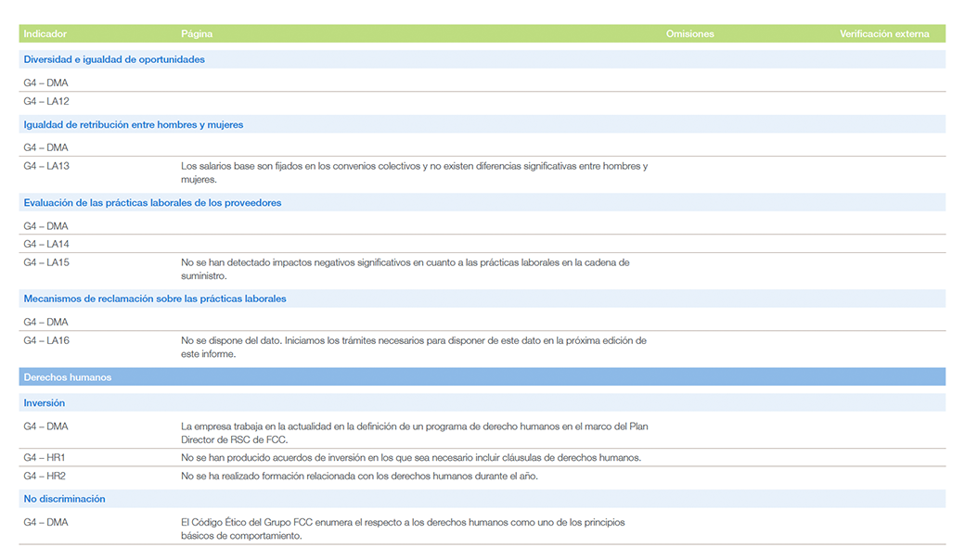965x560 pixels.
Task: Select 'Mecanismos de reclamación sobre las prácticas laborales'
Action: click(154, 299)
